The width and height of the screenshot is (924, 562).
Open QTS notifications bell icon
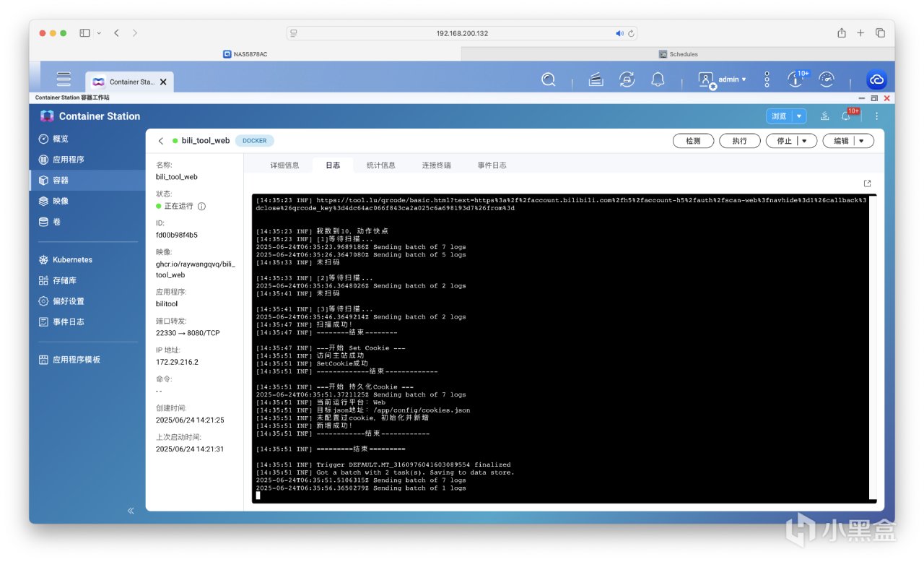[658, 79]
